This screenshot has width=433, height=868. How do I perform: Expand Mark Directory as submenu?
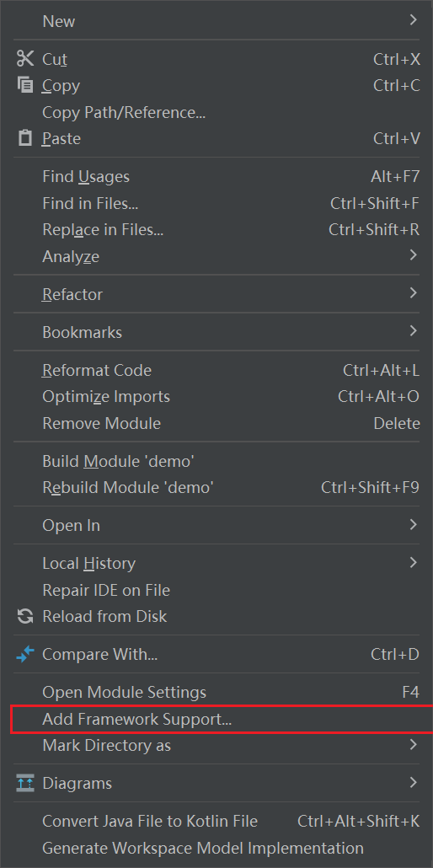[413, 745]
